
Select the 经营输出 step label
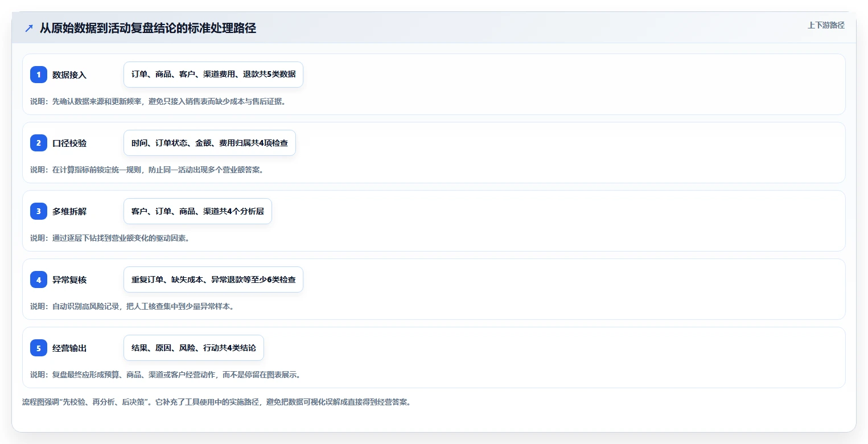click(x=69, y=348)
